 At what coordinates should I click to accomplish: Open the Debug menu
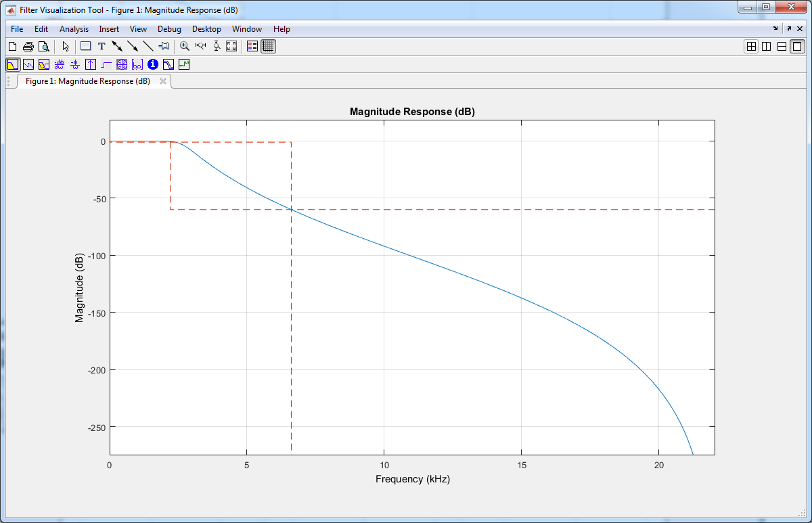pyautogui.click(x=169, y=29)
